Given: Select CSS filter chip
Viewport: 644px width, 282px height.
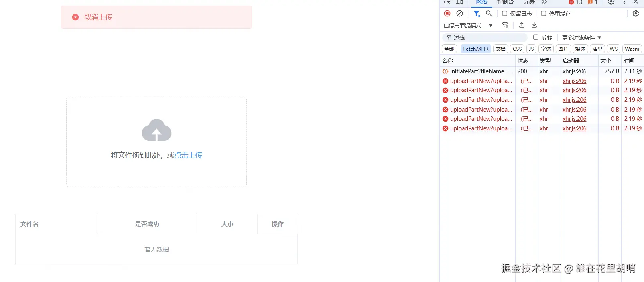Looking at the screenshot, I should (517, 49).
